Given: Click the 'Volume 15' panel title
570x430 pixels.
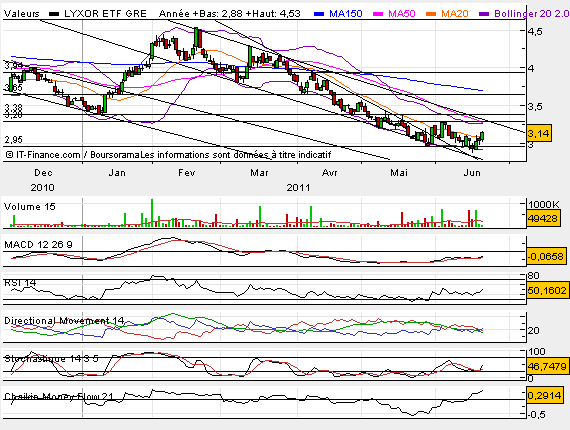Looking at the screenshot, I should [x=29, y=207].
